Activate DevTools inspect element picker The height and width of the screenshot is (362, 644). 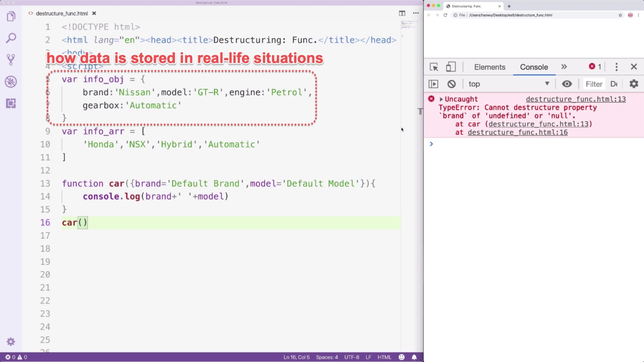point(434,67)
